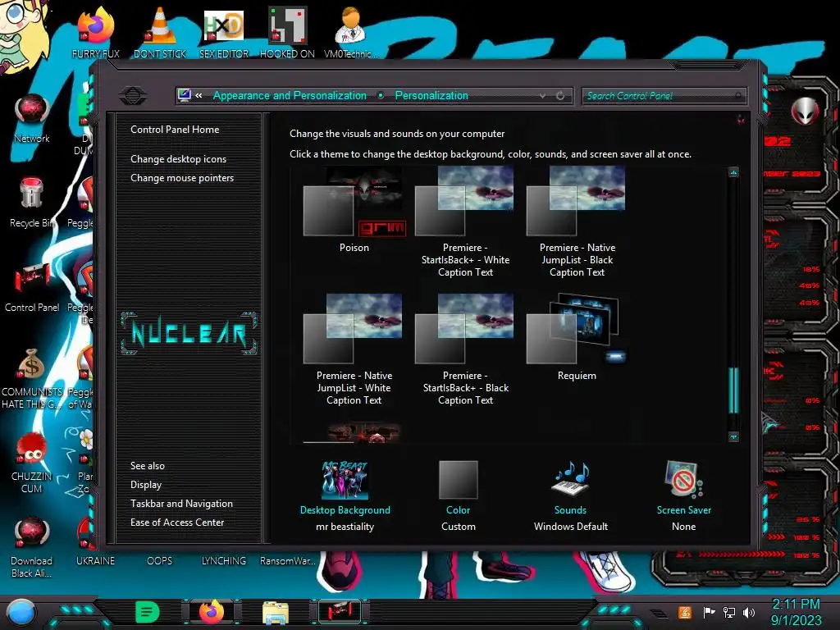Click the Personalization breadcrumb
Screen dimensions: 840x630
click(x=431, y=96)
